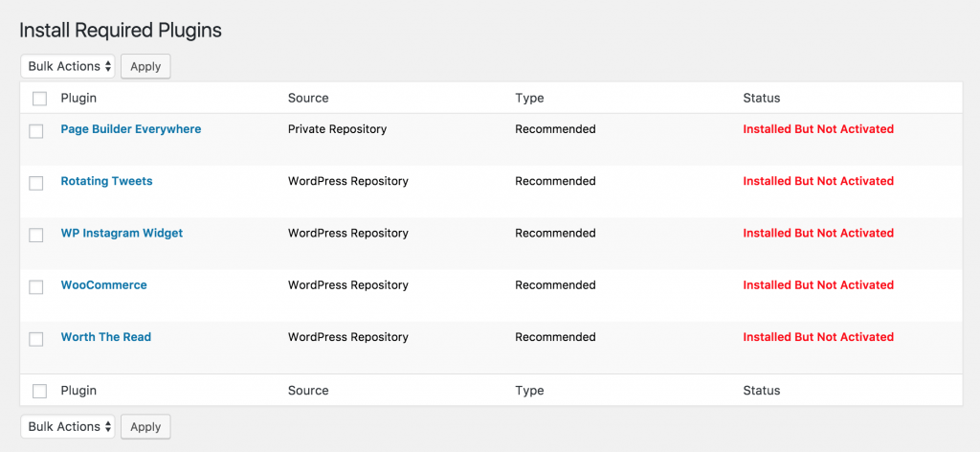Click WordPress Repository in the Rotating Tweets row
980x452 pixels.
coord(348,181)
